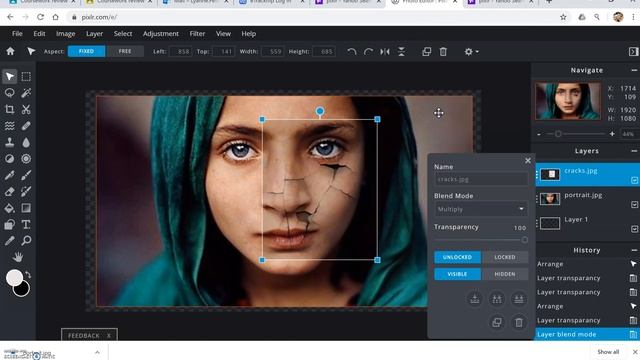This screenshot has width=640, height=360.
Task: Select the Sponge concentric-circle tool
Action: 26,159
